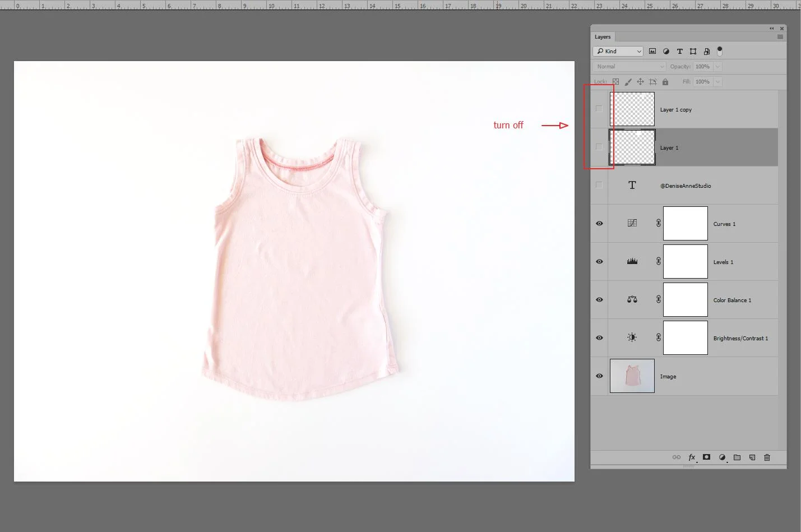Select the Levels 1 white mask thumbnail
The width and height of the screenshot is (801, 532).
click(x=685, y=261)
